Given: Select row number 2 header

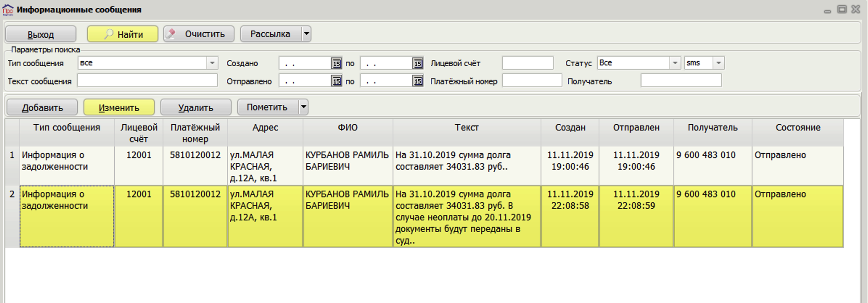Looking at the screenshot, I should pos(12,216).
